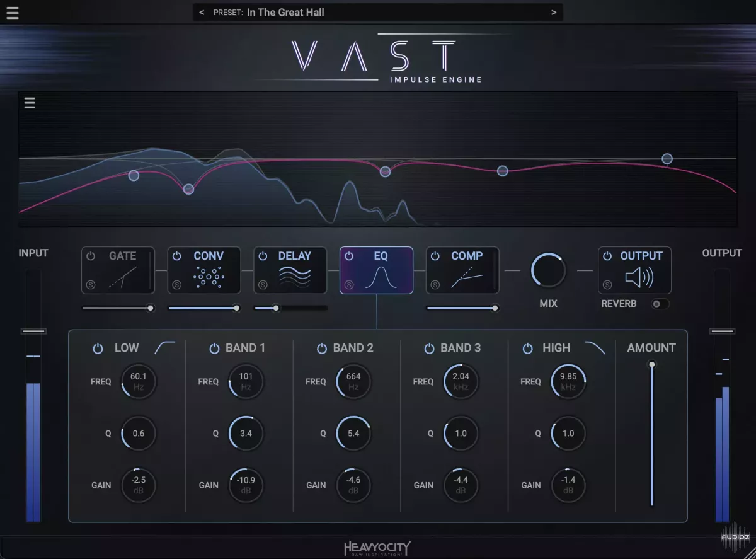The height and width of the screenshot is (559, 756).
Task: Click the MIX knob
Action: 548,270
